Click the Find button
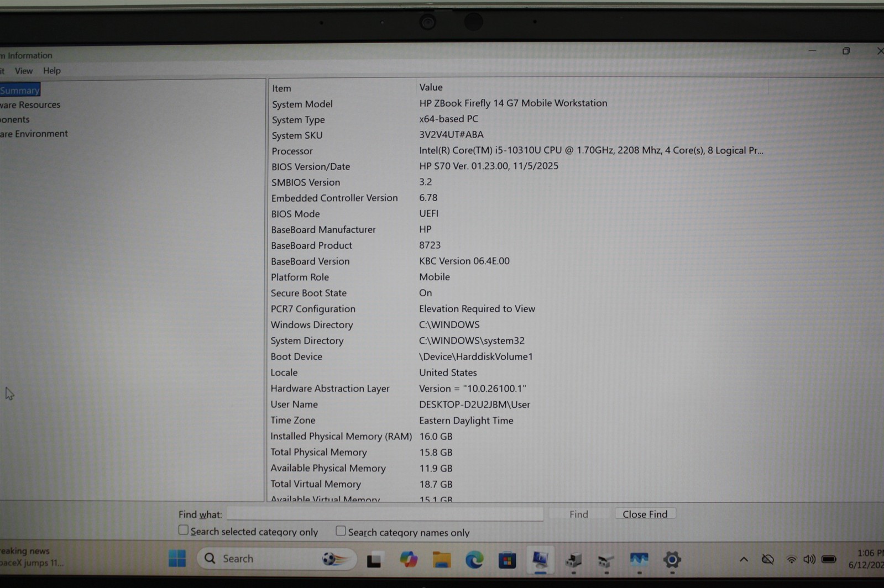 click(579, 514)
